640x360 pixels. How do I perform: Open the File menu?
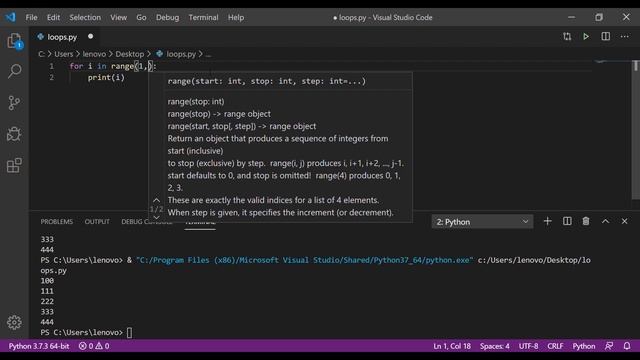tap(31, 18)
